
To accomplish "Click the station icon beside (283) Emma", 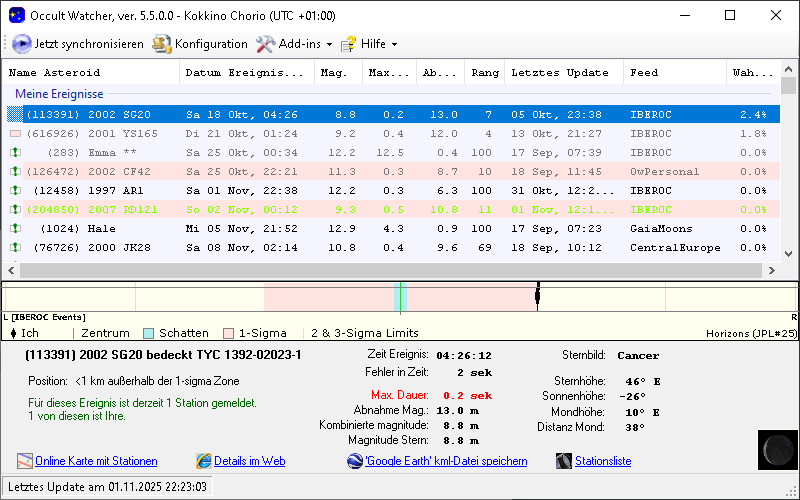I will click(x=15, y=152).
